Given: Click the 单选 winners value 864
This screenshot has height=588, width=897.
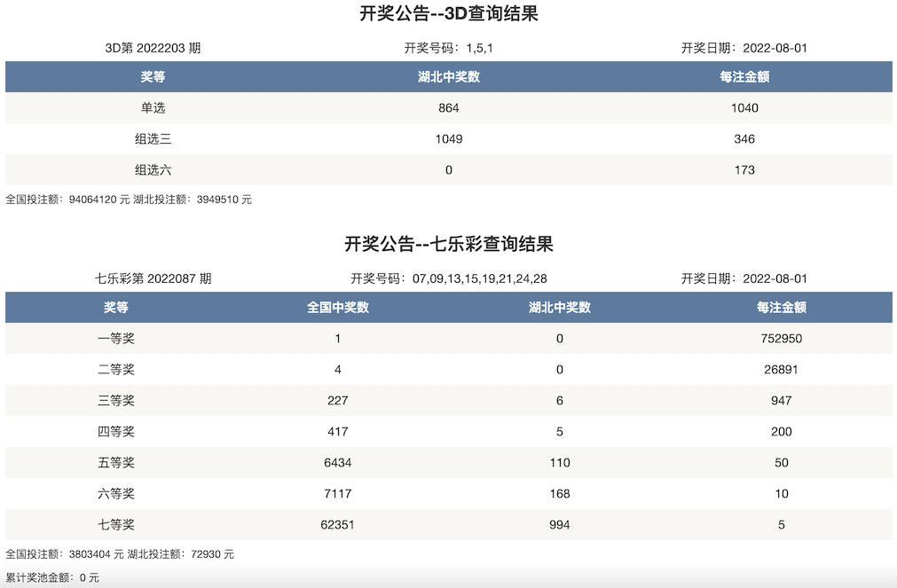Looking at the screenshot, I should (x=449, y=108).
